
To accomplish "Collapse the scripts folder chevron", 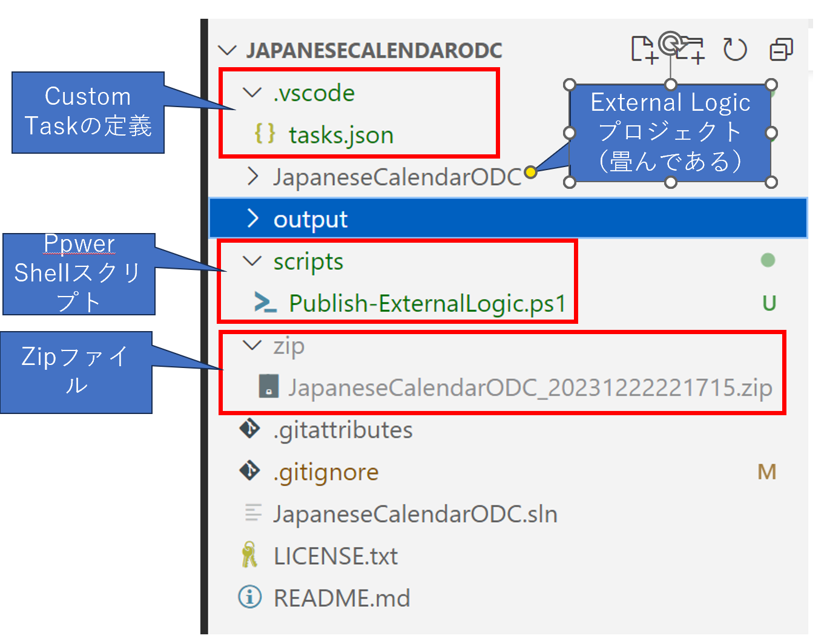I will pos(252,261).
